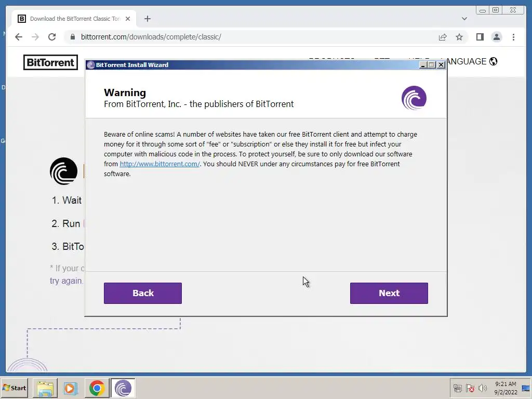Click the taskbar clock showing 9:21 AM
This screenshot has height=399, width=532.
pos(506,388)
